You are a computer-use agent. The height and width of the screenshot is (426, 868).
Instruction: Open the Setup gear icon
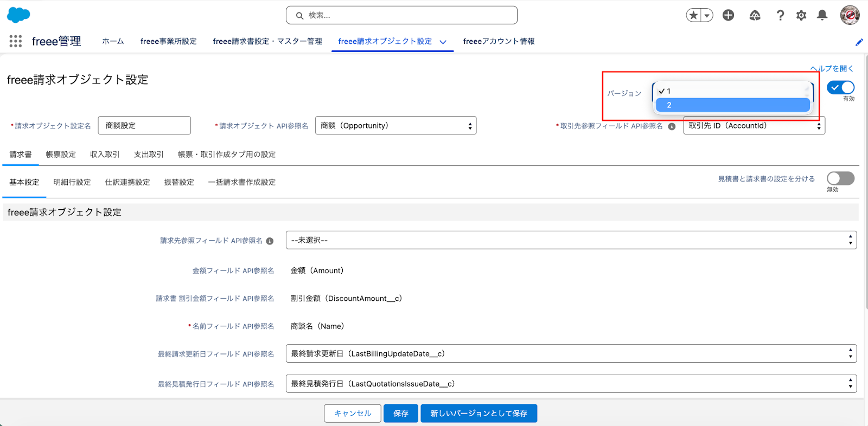(801, 15)
